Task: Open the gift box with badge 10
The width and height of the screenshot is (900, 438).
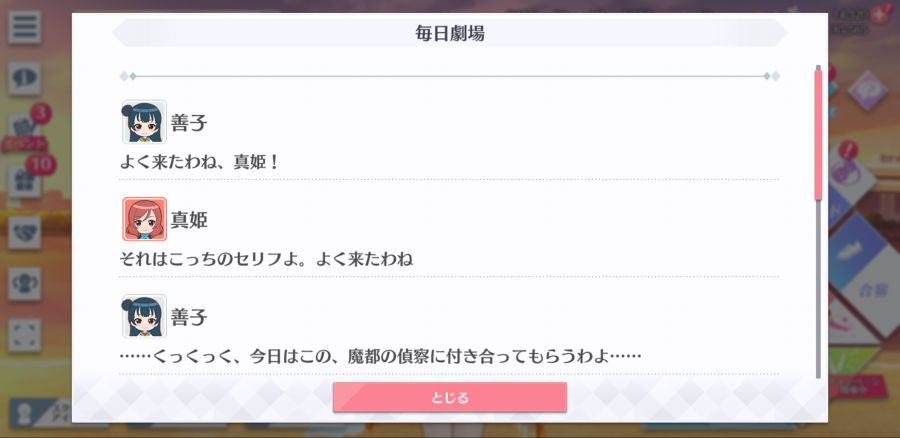Action: click(x=26, y=179)
